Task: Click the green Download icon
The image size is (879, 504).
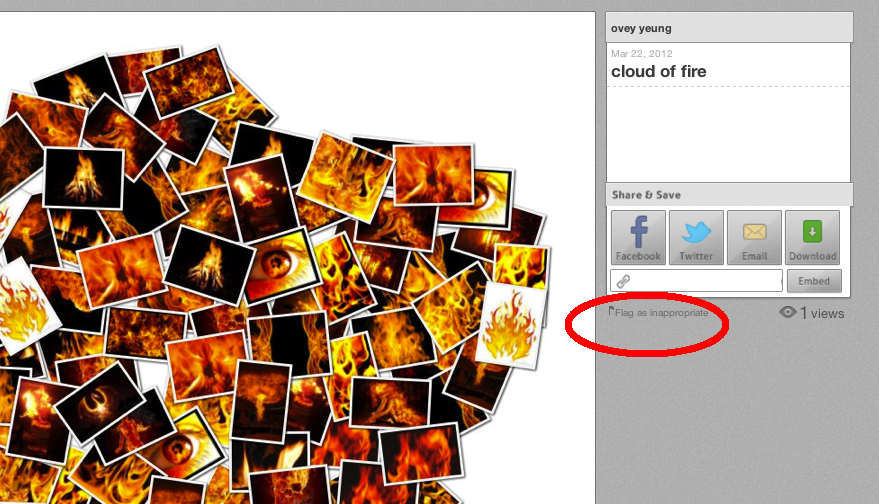Action: 812,232
